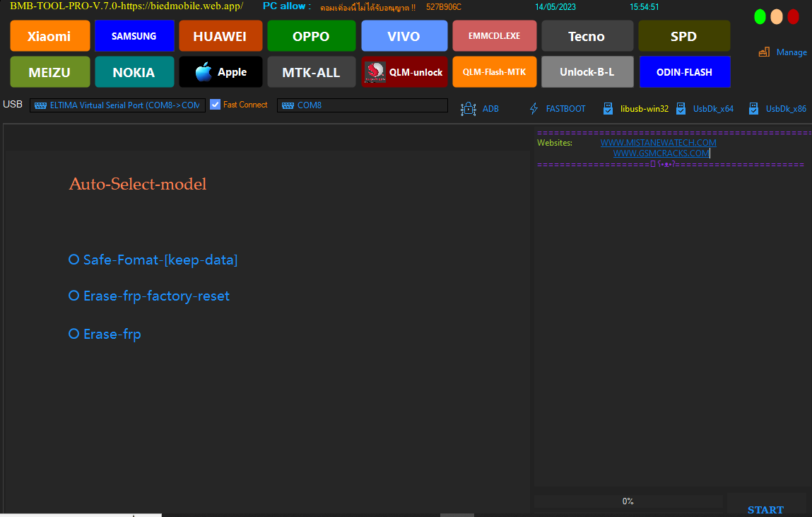Select the Erase-frp radio option
The height and width of the screenshot is (517, 812).
73,334
